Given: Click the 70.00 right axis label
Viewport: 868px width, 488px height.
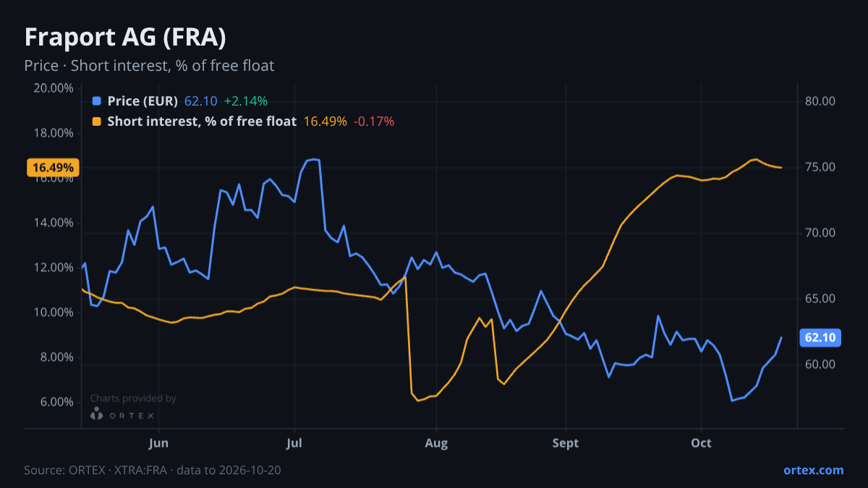Looking at the screenshot, I should (820, 233).
